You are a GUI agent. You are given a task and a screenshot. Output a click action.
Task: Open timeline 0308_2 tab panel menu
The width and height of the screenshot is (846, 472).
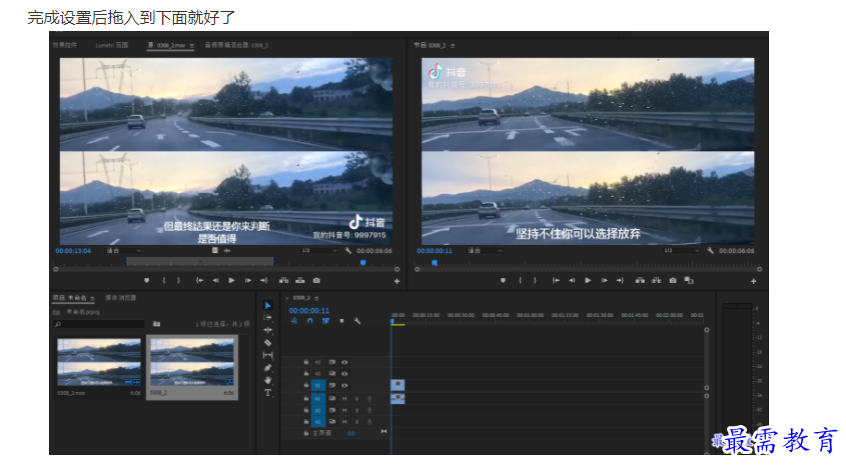316,298
